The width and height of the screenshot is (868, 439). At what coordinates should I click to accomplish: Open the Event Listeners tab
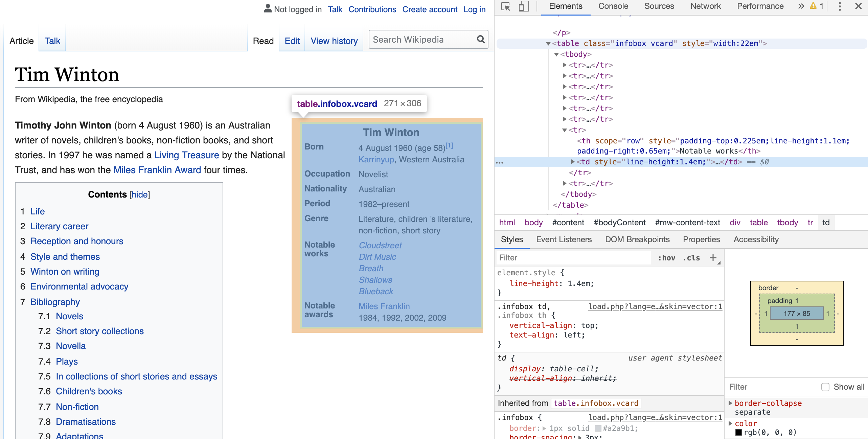pyautogui.click(x=564, y=239)
